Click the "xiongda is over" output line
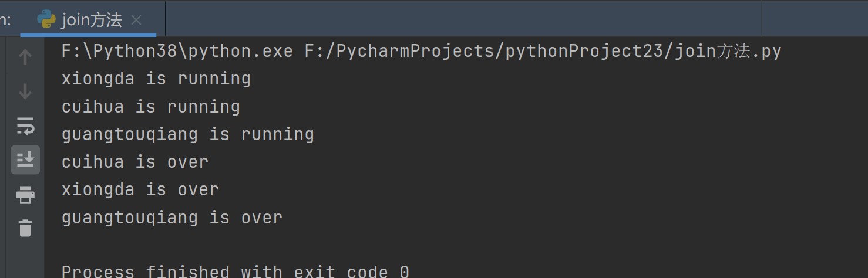This screenshot has width=868, height=278. [140, 190]
